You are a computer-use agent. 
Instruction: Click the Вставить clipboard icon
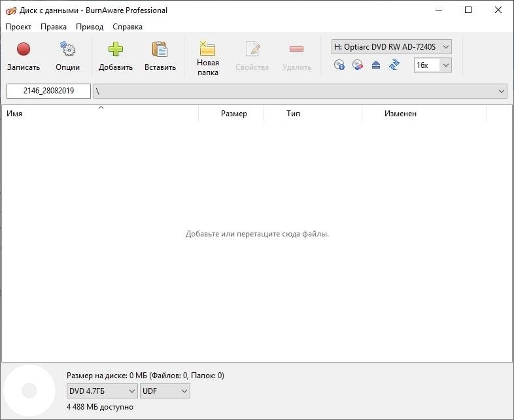click(160, 49)
